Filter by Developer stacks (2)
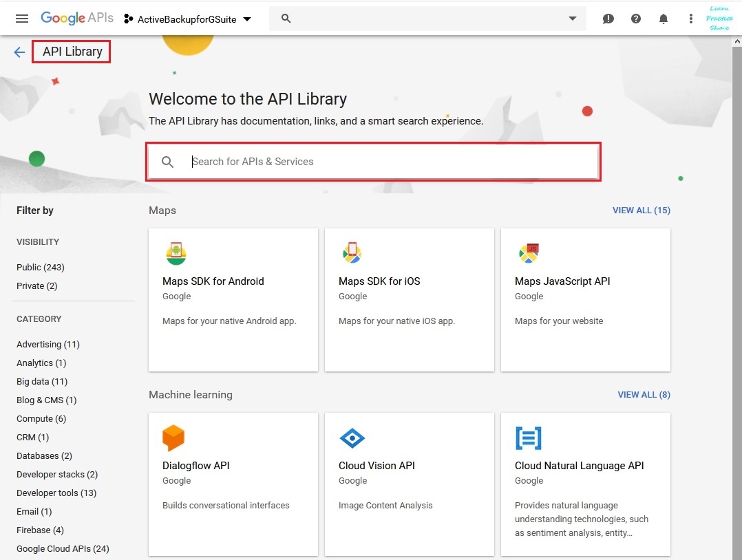 click(x=56, y=475)
